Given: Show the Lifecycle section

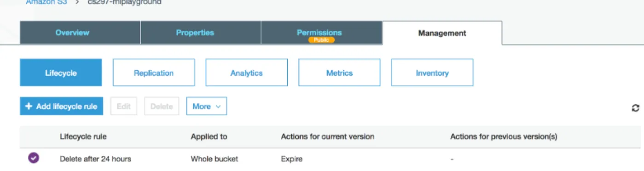Looking at the screenshot, I should [61, 73].
